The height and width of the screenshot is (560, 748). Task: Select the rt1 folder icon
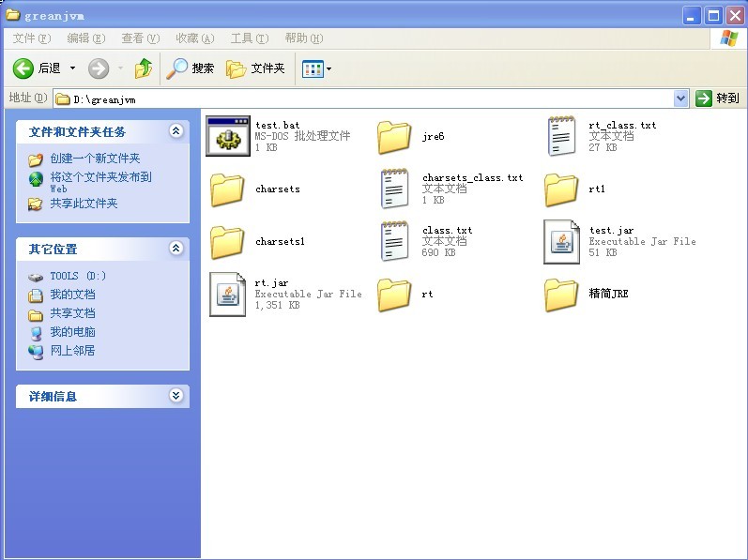561,189
